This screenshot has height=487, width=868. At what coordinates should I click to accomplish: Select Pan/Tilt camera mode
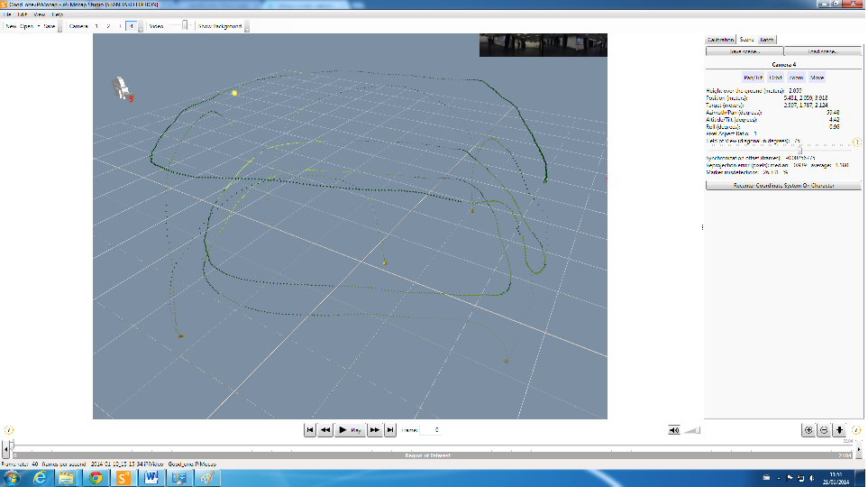click(753, 78)
